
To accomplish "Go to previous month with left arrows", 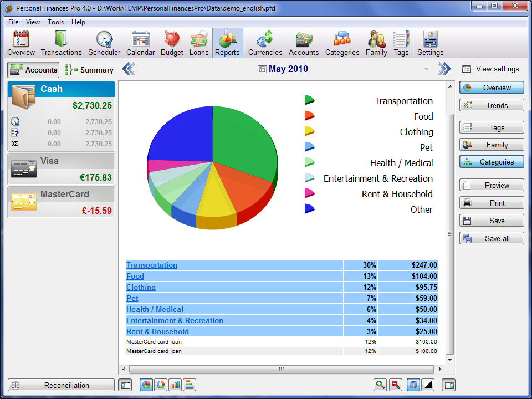I will point(129,69).
